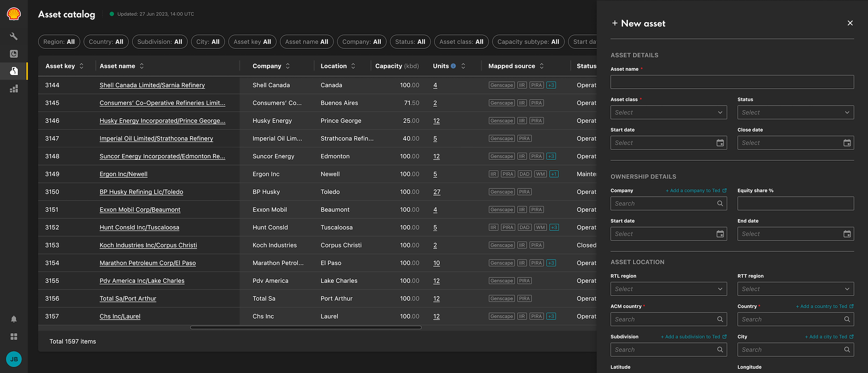Viewport: 868px width, 373px height.
Task: Select the 'Corpus Christi' location cell
Action: [x=341, y=245]
